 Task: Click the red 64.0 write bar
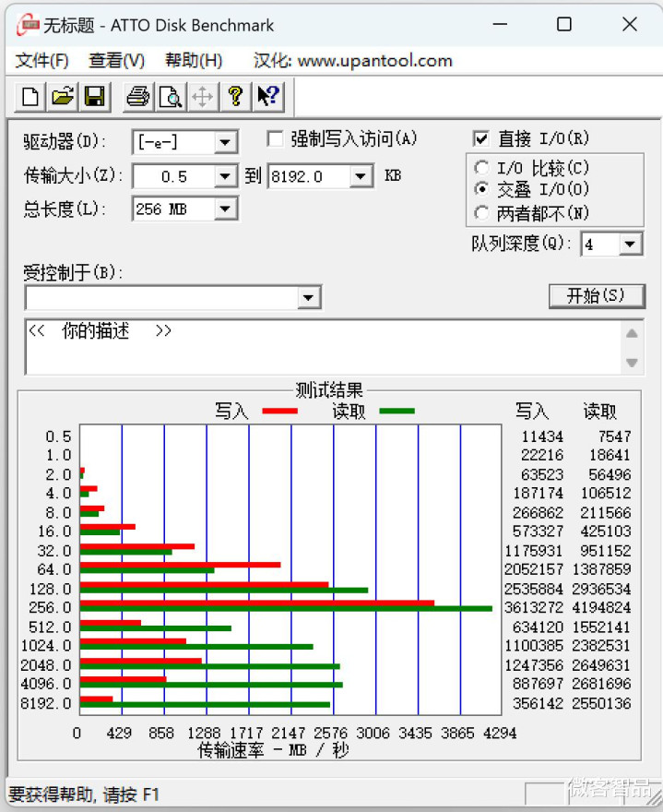[180, 565]
